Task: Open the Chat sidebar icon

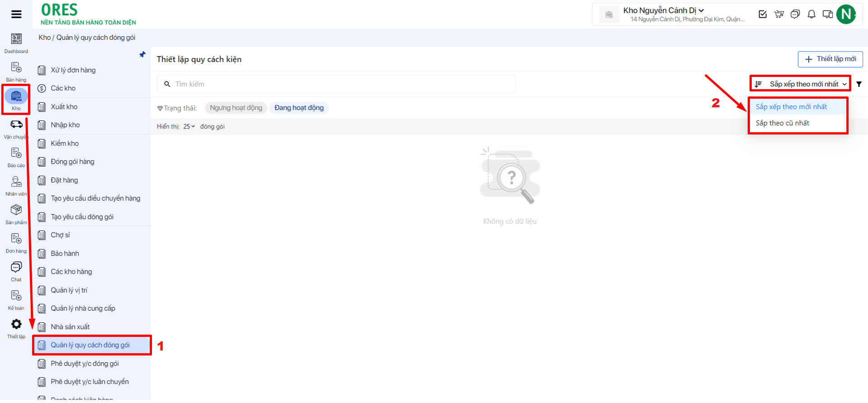Action: point(16,271)
